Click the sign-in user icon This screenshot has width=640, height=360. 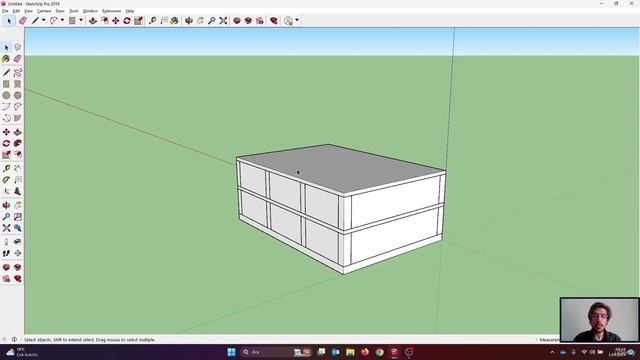click(x=289, y=20)
